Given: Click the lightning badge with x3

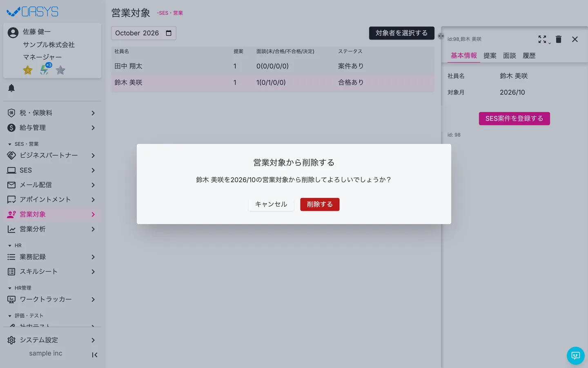Looking at the screenshot, I should (45, 70).
